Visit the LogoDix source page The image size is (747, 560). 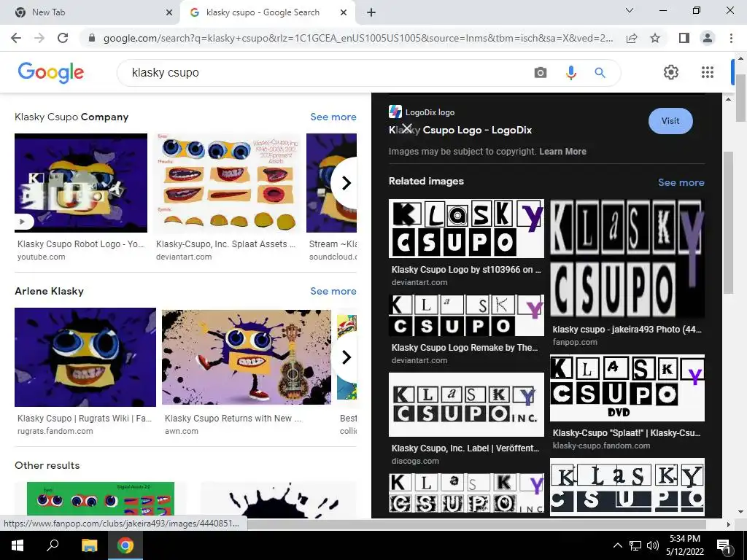(670, 121)
